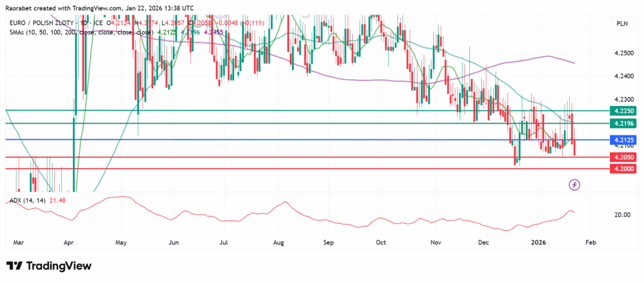Click the SMAs indicator legend text
This screenshot has height=282, width=644.
pyautogui.click(x=44, y=32)
